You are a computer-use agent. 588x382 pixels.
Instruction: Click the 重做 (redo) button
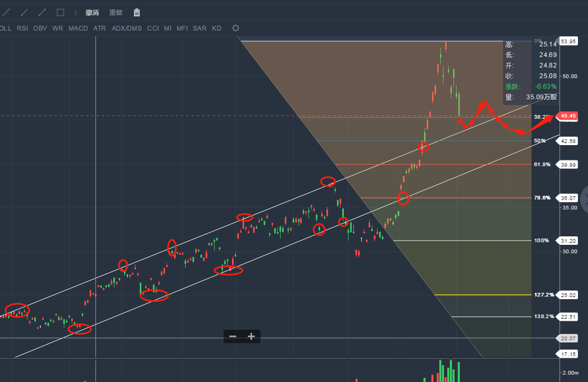coord(116,13)
